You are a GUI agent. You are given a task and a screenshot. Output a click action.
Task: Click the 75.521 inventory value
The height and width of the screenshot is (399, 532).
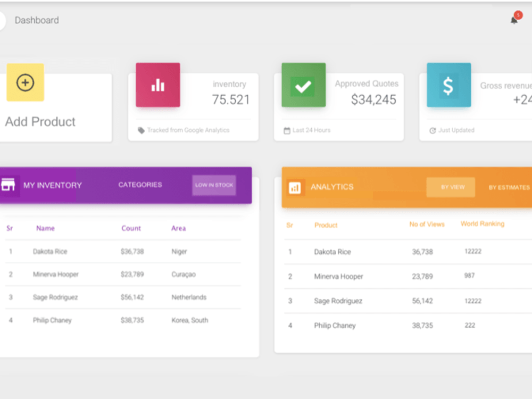point(231,100)
